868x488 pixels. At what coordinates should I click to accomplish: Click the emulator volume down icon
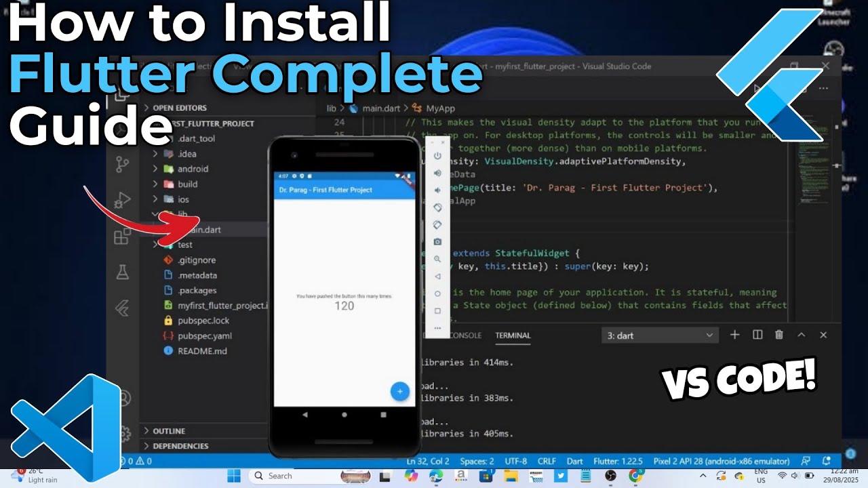[x=437, y=190]
